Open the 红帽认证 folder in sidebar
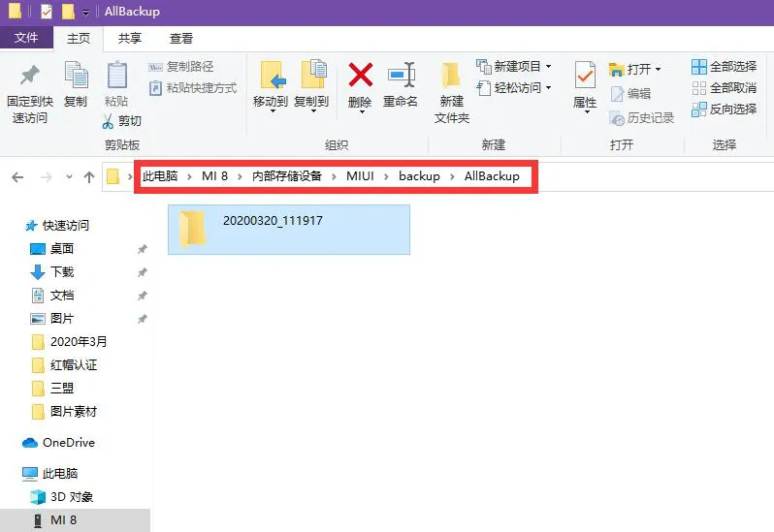 (x=64, y=365)
